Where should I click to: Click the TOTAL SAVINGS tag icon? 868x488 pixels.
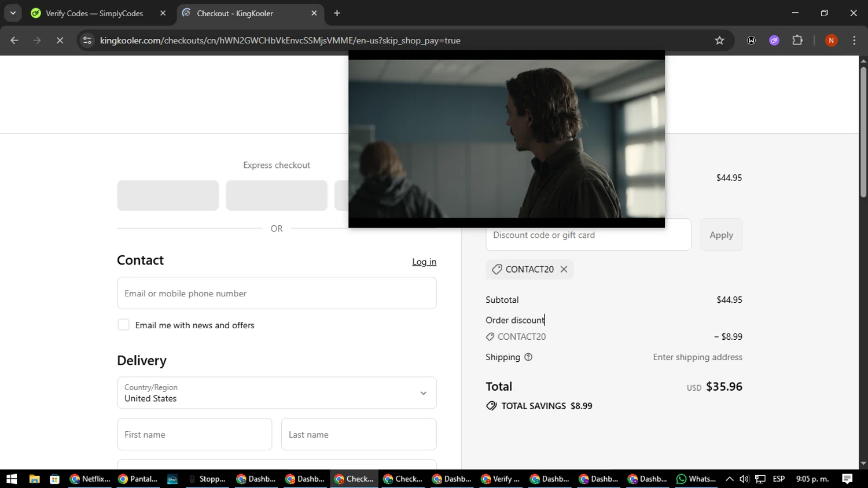pyautogui.click(x=491, y=406)
